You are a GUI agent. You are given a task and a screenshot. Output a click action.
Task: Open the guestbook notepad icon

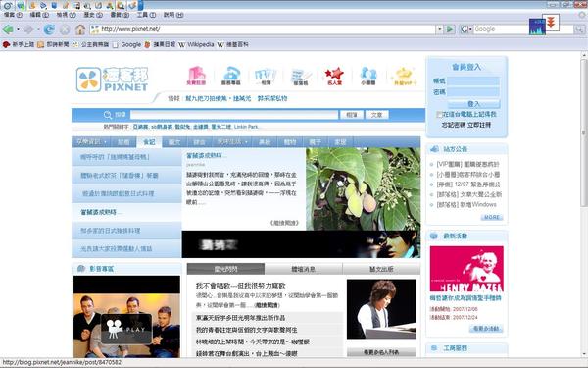pyautogui.click(x=301, y=77)
